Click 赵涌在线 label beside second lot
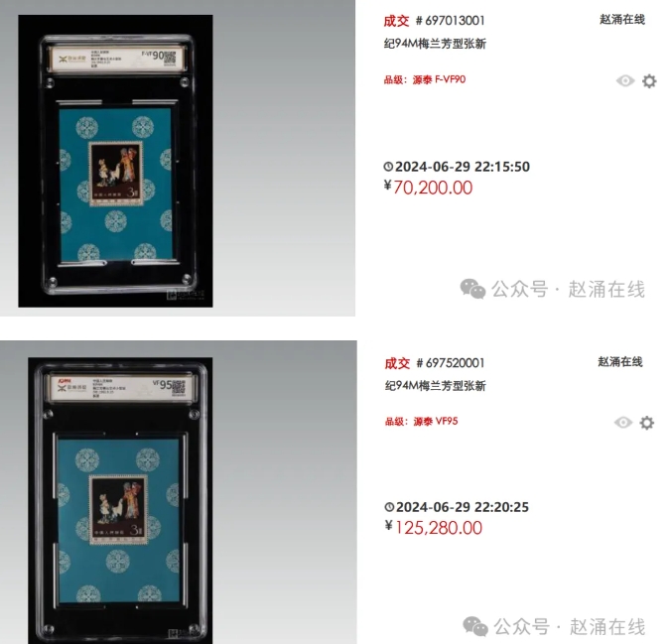The width and height of the screenshot is (669, 644). 620,362
